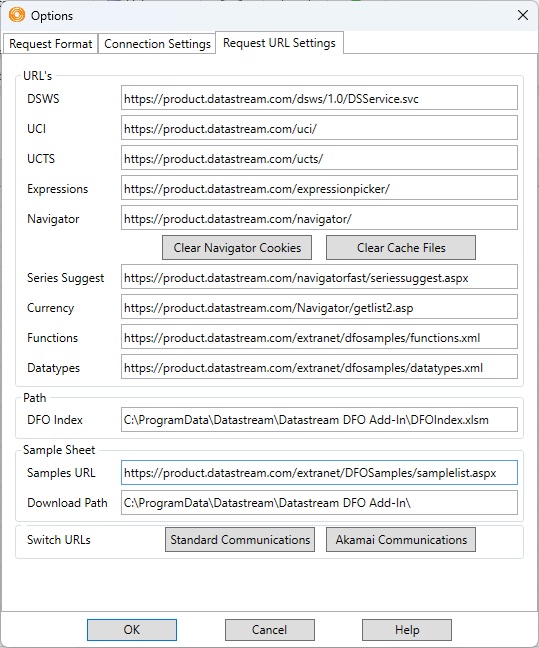Click the Path group heading
The width and height of the screenshot is (539, 648).
[x=34, y=398]
